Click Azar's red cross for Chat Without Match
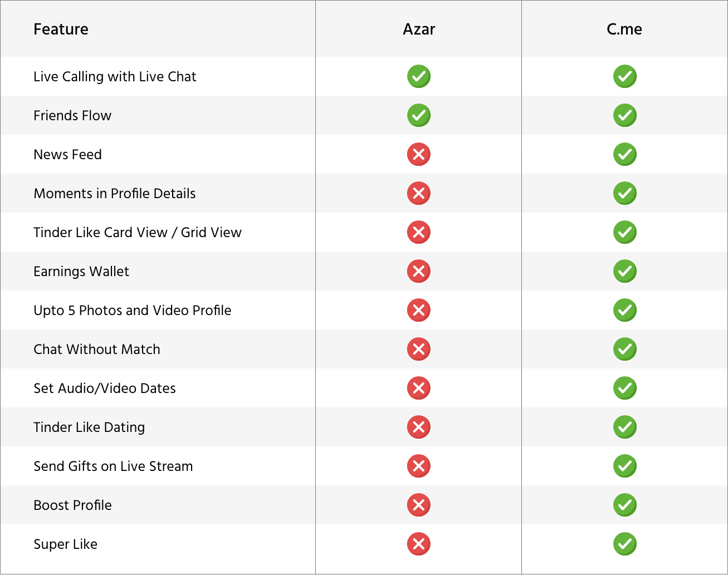This screenshot has width=728, height=575. pyautogui.click(x=419, y=349)
